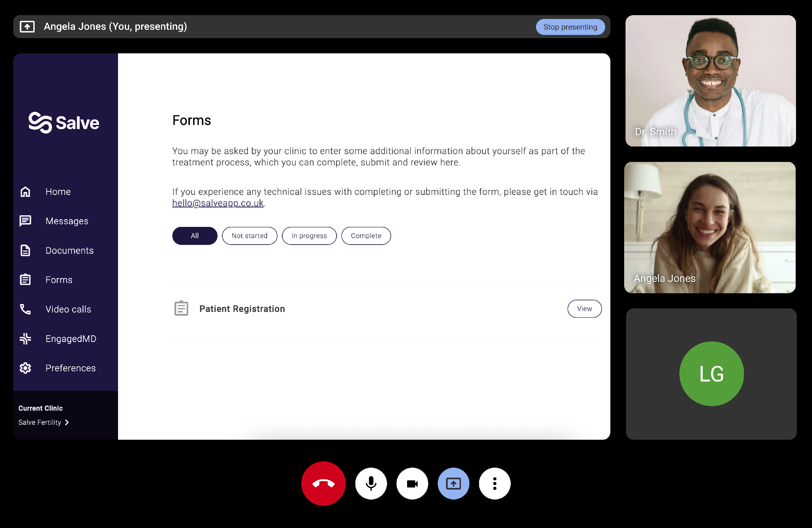Click the Current Clinic label
The height and width of the screenshot is (528, 812).
pyautogui.click(x=41, y=408)
